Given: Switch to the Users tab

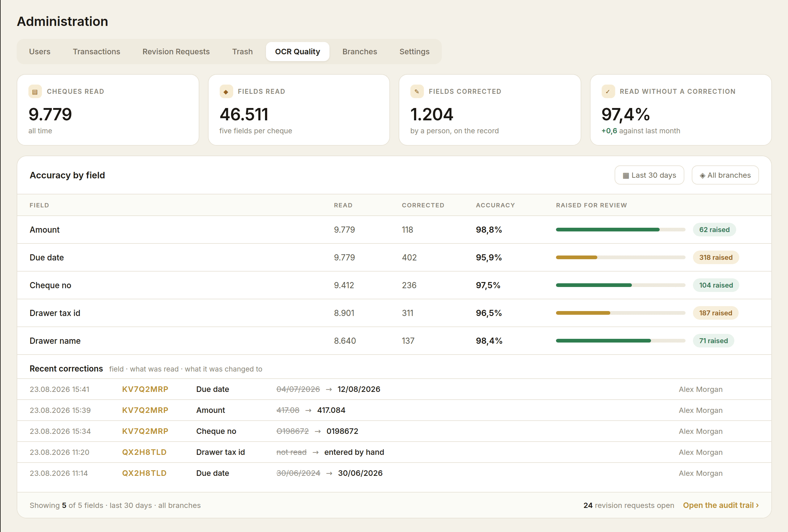Looking at the screenshot, I should (x=40, y=52).
